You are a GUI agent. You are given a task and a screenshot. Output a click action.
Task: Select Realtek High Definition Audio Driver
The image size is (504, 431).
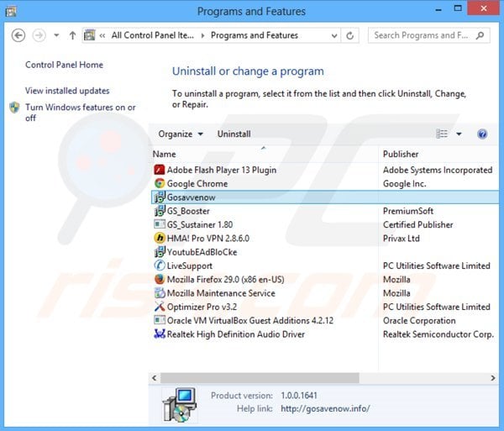[235, 334]
